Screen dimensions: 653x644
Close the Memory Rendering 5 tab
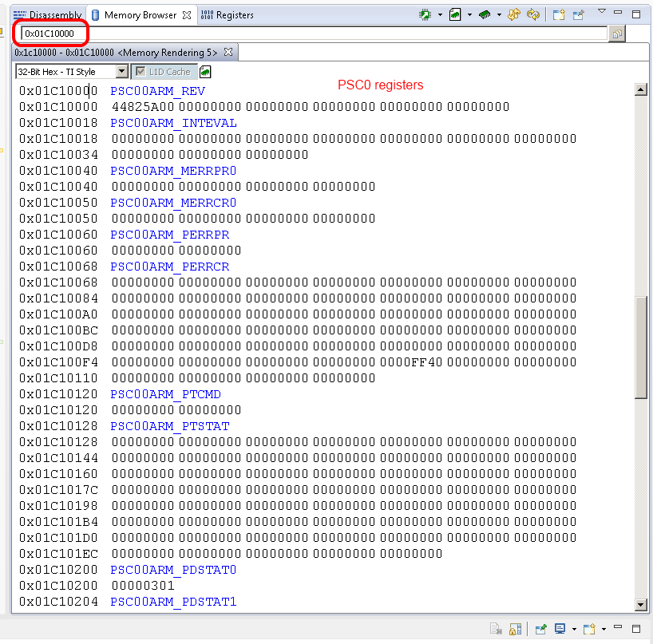228,52
